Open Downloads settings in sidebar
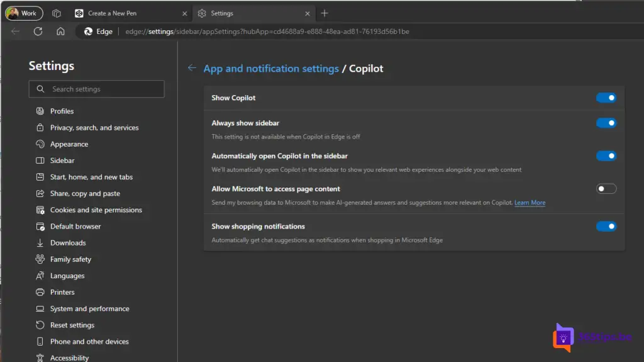 pos(68,243)
